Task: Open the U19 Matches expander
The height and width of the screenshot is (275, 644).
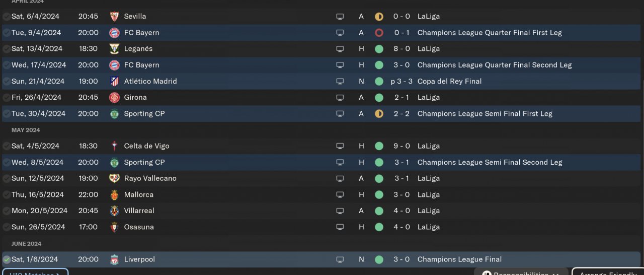Action: point(35,272)
